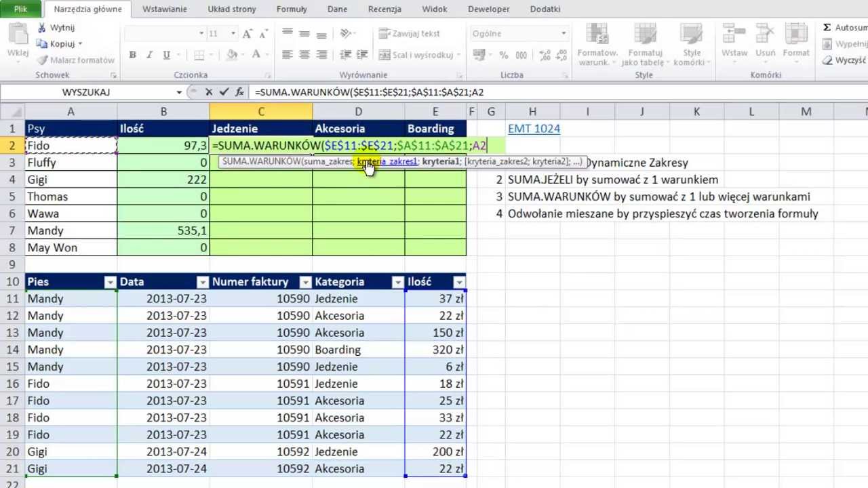The width and height of the screenshot is (868, 488).
Task: Increase the cell indent
Action: 363,55
